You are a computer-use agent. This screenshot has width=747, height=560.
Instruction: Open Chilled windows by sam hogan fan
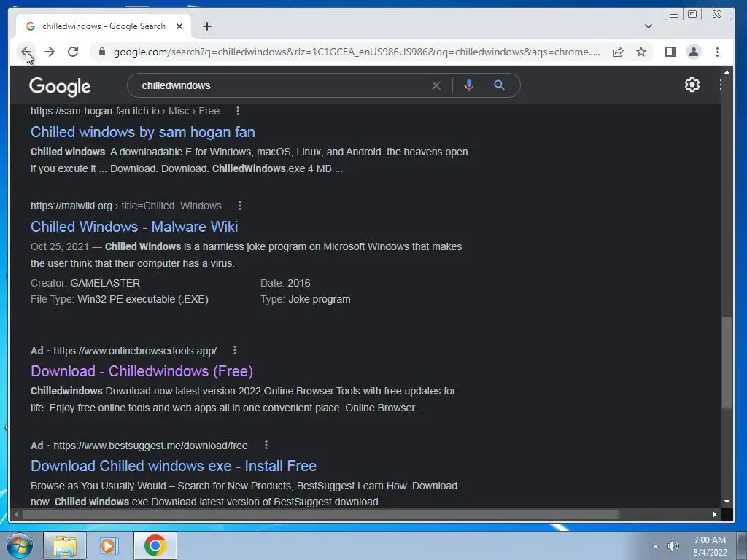tap(143, 132)
